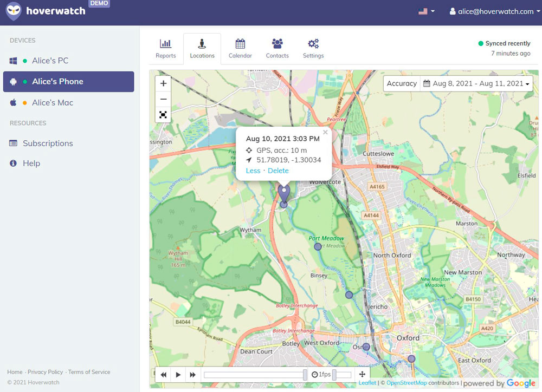Close the location popup

click(325, 132)
